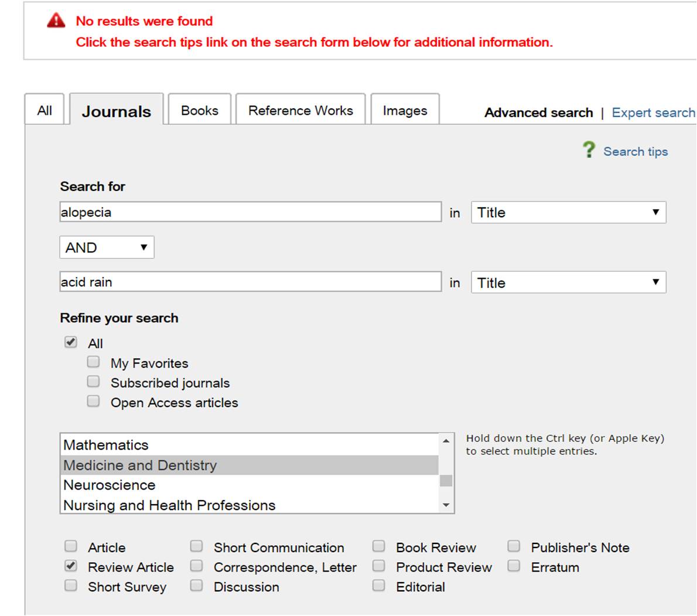697x616 pixels.
Task: Check the Subscribed journals checkbox
Action: (93, 381)
